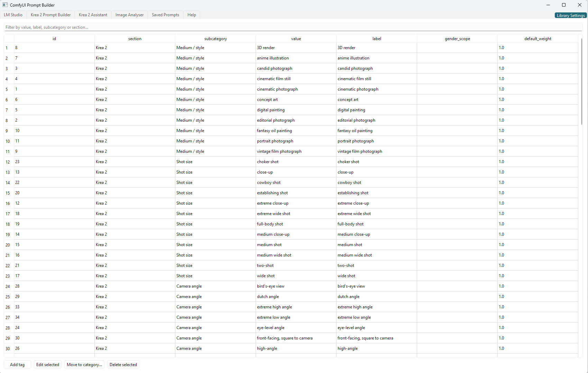
Task: Click the Library Settings button
Action: tap(571, 16)
